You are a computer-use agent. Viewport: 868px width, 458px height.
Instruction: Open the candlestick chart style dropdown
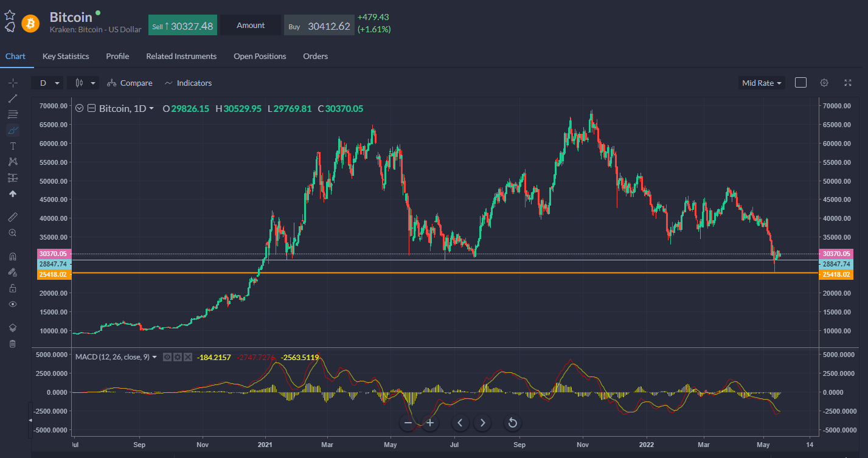pyautogui.click(x=83, y=83)
